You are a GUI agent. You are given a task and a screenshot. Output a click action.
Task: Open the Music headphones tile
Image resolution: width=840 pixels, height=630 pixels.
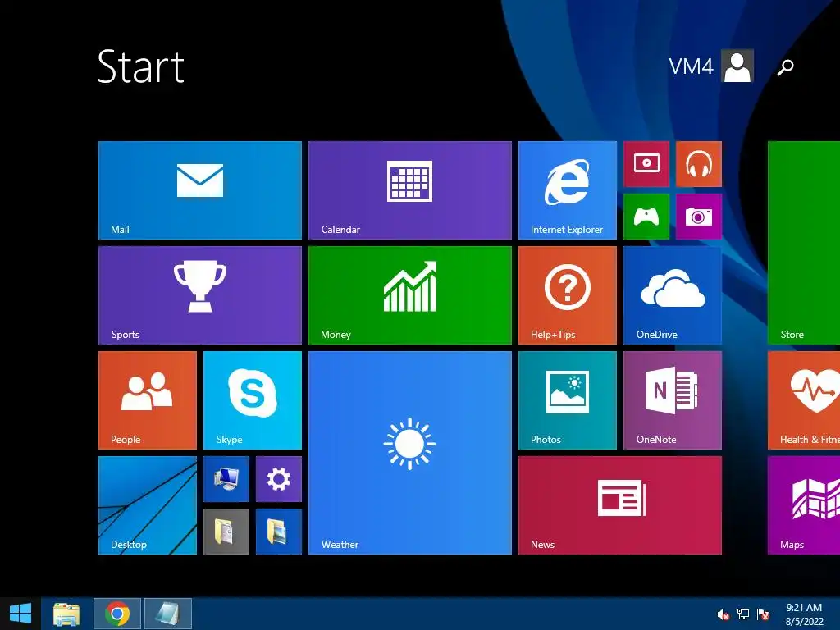(x=699, y=164)
